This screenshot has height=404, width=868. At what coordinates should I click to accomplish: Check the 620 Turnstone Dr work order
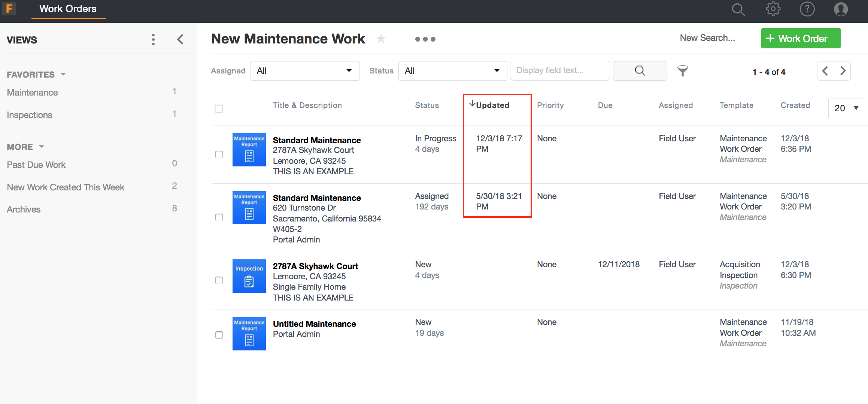[219, 217]
